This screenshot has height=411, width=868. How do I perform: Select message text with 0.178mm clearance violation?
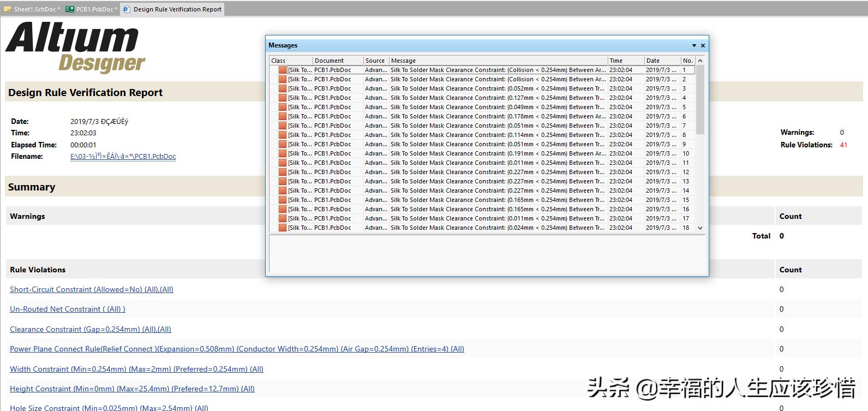tap(498, 116)
